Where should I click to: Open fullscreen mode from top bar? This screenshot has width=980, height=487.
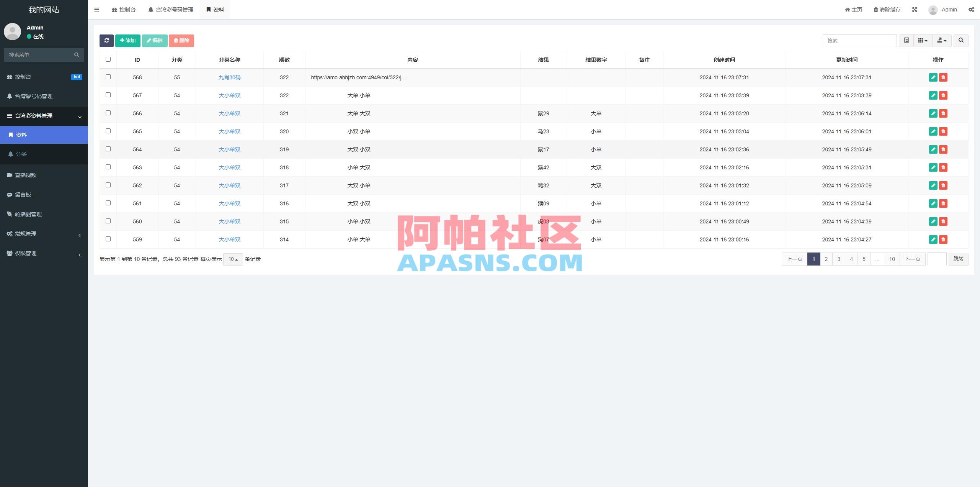click(x=915, y=9)
